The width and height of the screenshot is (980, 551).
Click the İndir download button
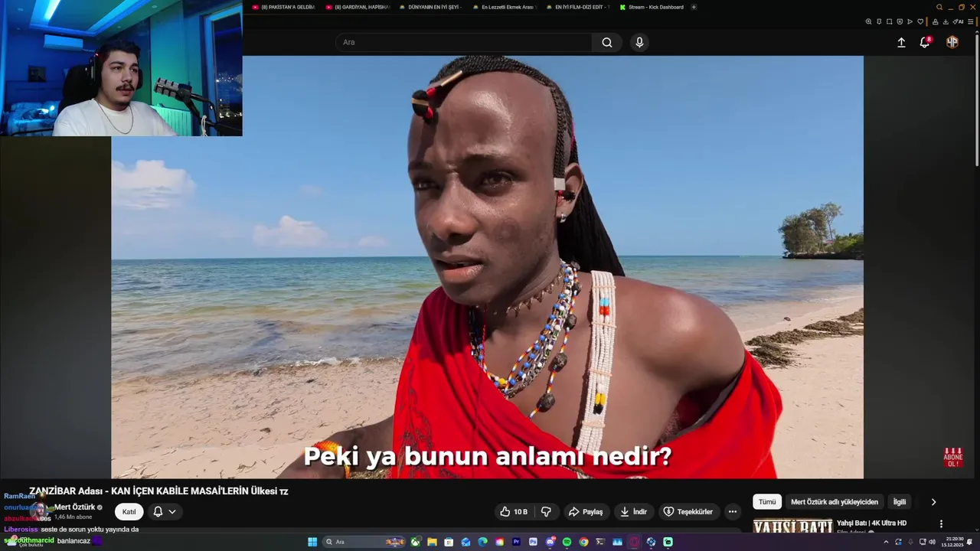633,511
